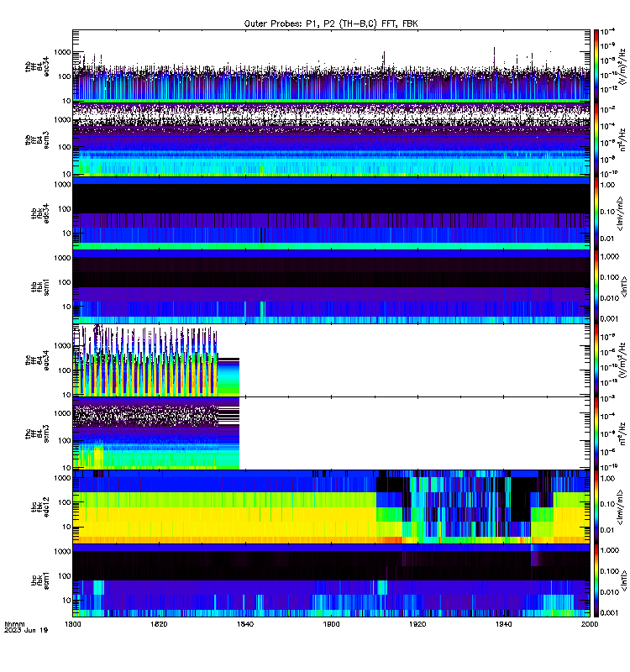Viewport: 630px width, 672px height.
Task: Click the 'thc fbk scm1' panel label
Action: point(39,580)
